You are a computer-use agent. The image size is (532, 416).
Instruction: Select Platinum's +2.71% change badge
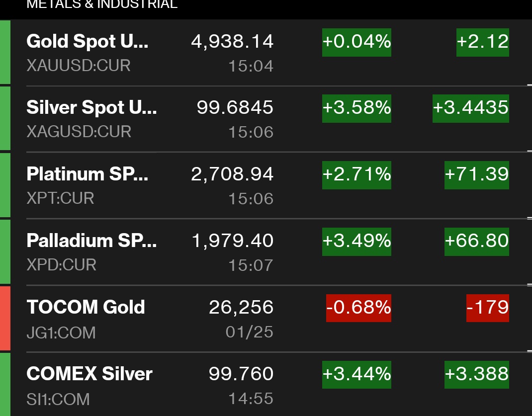coord(356,174)
